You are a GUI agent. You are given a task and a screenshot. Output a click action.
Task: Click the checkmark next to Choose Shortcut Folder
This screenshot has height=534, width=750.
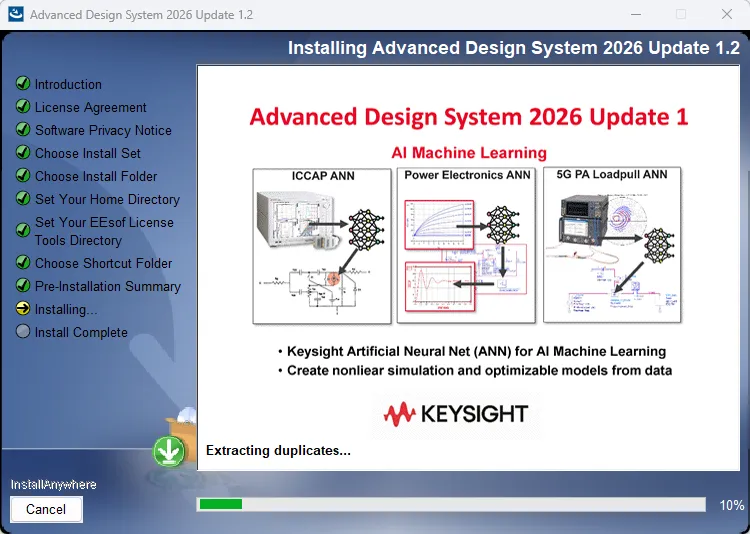pyautogui.click(x=23, y=262)
